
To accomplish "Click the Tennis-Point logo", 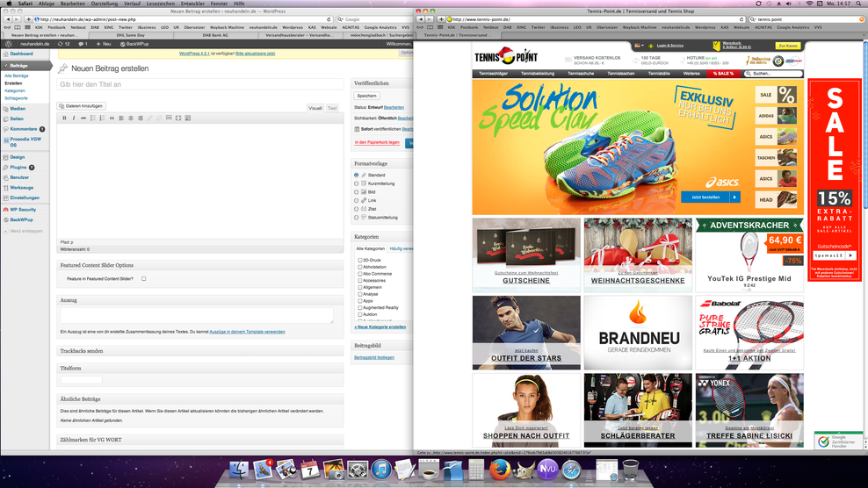I will [x=506, y=56].
